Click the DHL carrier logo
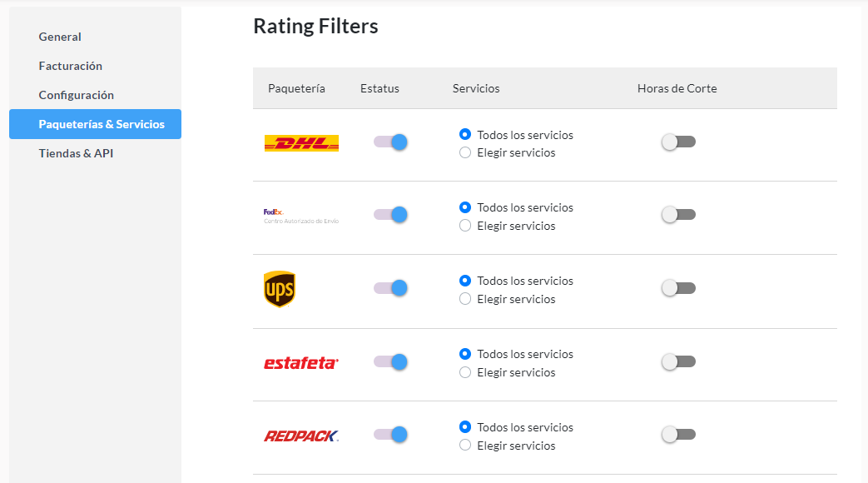The height and width of the screenshot is (483, 868). pyautogui.click(x=301, y=143)
